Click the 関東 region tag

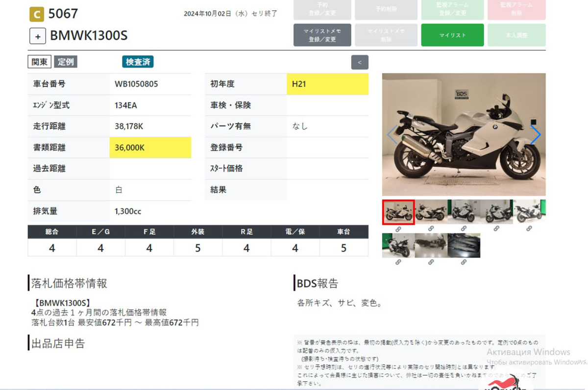(x=40, y=62)
